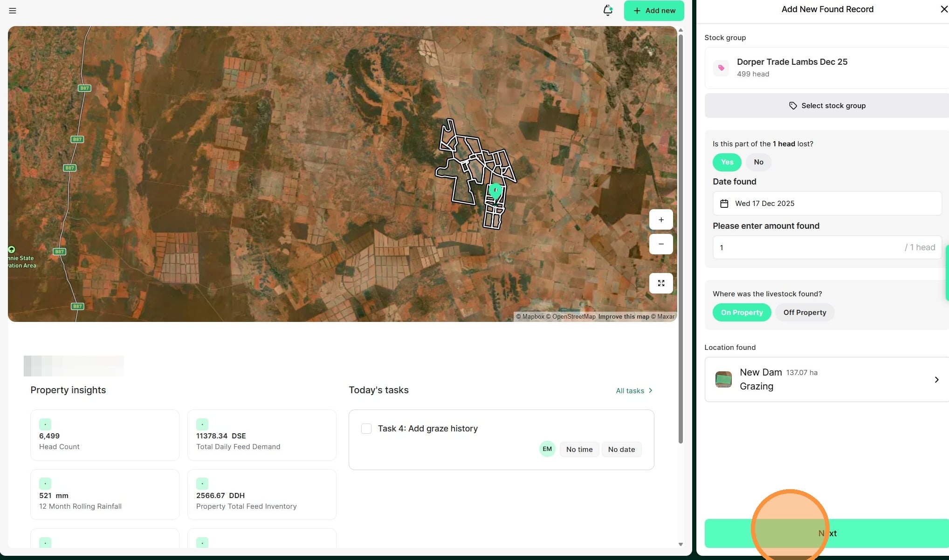949x560 pixels.
Task: Click the calendar icon in Date found
Action: coord(724,204)
